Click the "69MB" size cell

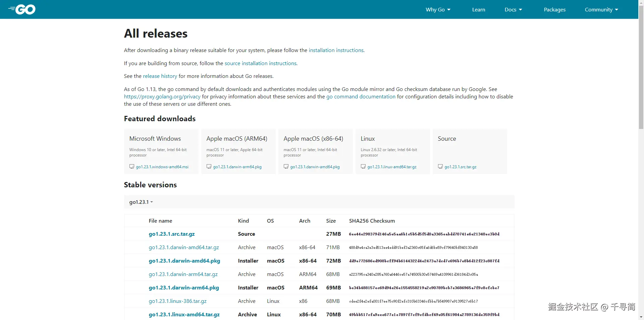333,287
